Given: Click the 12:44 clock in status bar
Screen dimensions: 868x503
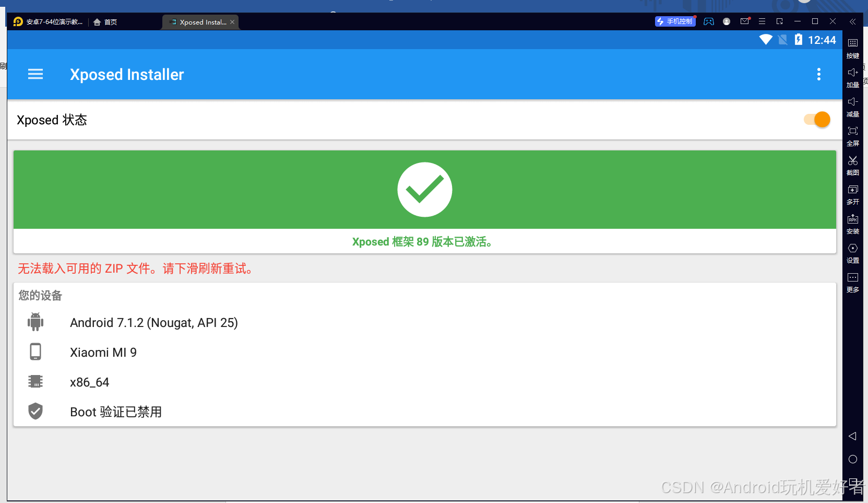Looking at the screenshot, I should (x=822, y=40).
